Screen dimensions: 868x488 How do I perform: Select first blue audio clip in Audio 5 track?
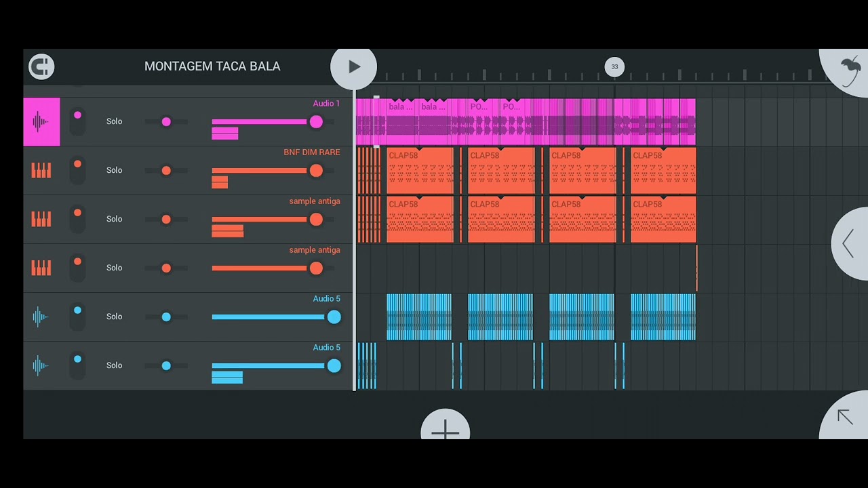coord(419,317)
